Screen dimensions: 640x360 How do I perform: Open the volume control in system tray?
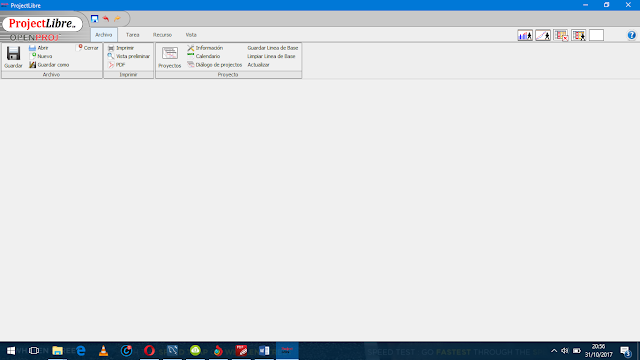click(x=565, y=351)
